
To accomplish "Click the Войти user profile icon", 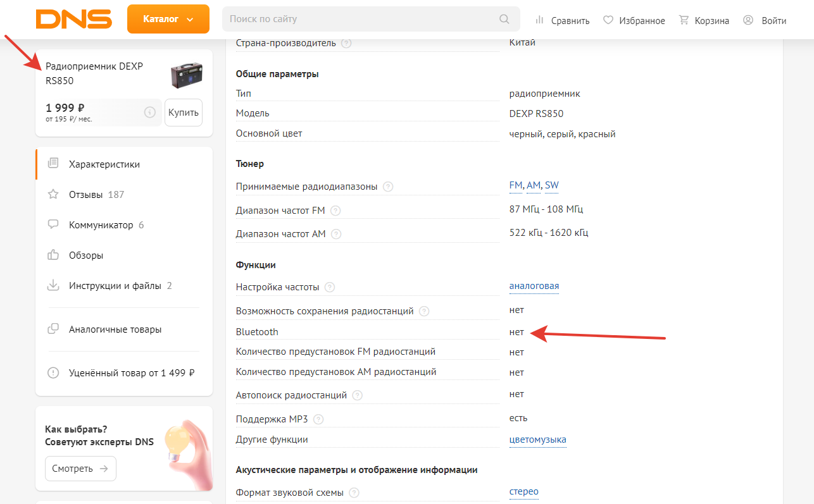I will pos(748,20).
